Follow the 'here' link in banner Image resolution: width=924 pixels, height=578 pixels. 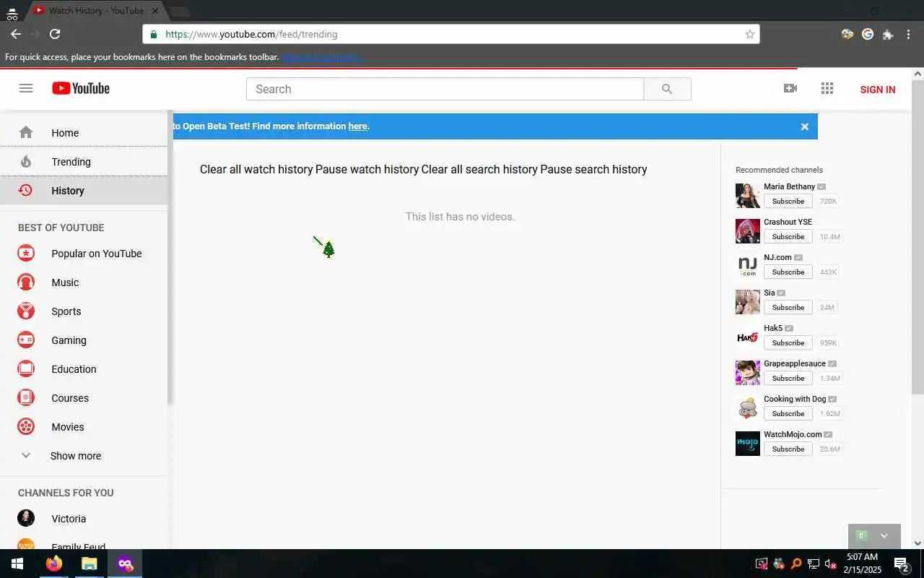point(357,126)
